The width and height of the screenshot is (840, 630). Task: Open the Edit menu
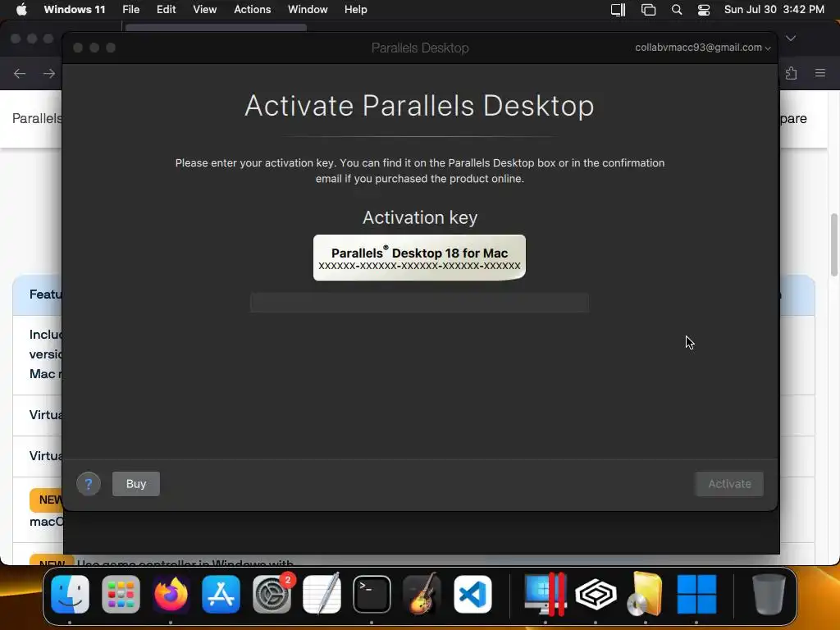point(166,9)
